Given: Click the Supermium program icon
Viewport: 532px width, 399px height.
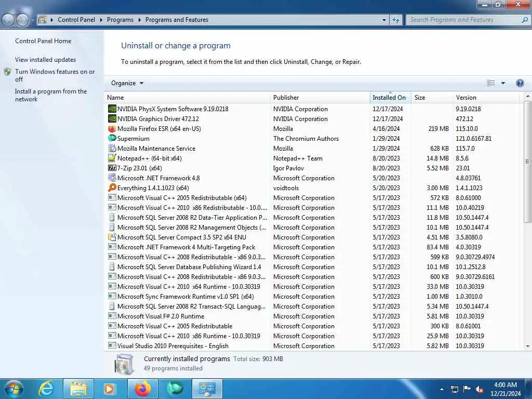Looking at the screenshot, I should (112, 138).
